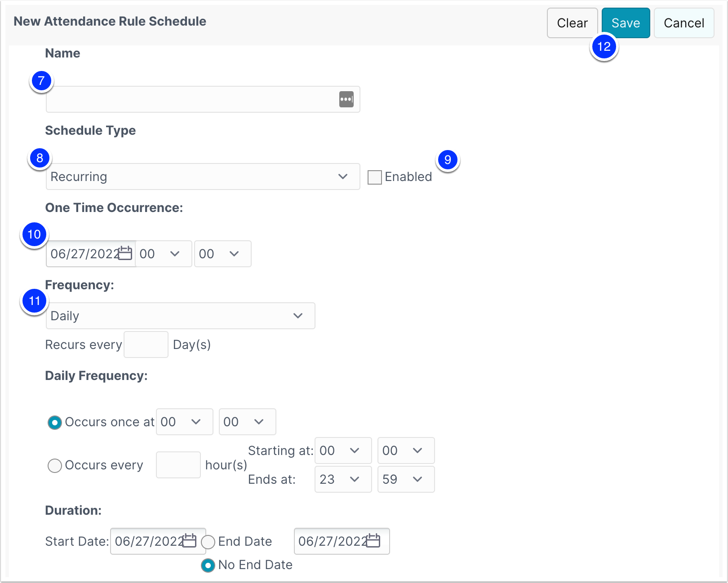Open calendar picker for One Time Occurrence date
728x583 pixels.
click(x=125, y=253)
